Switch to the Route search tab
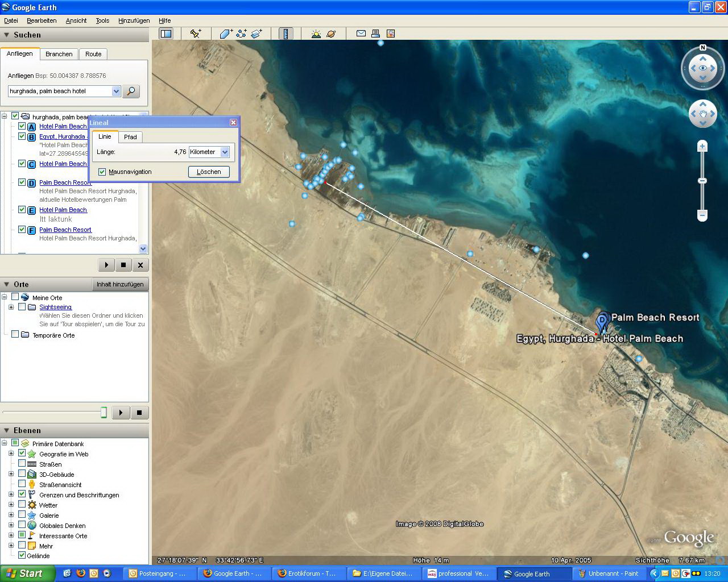 pyautogui.click(x=93, y=54)
